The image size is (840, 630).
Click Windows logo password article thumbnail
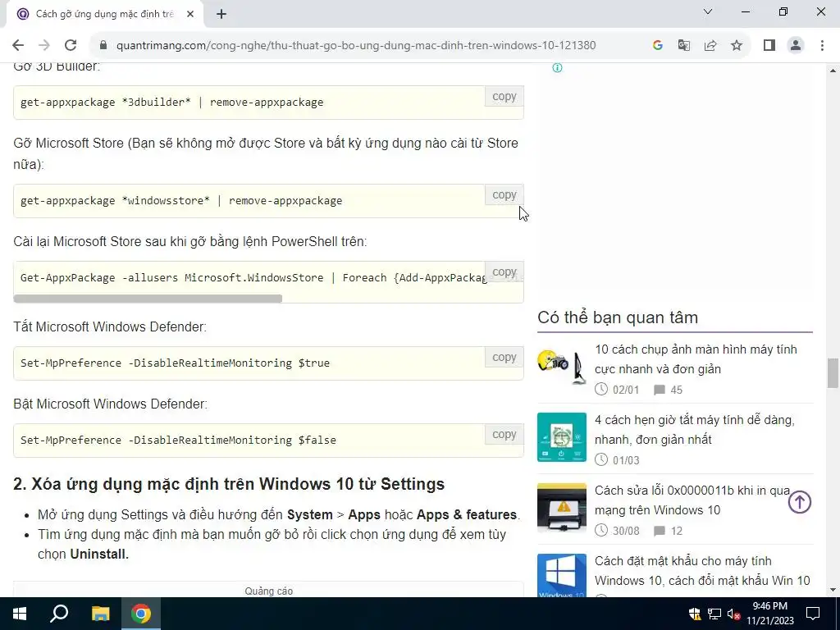coord(562,575)
